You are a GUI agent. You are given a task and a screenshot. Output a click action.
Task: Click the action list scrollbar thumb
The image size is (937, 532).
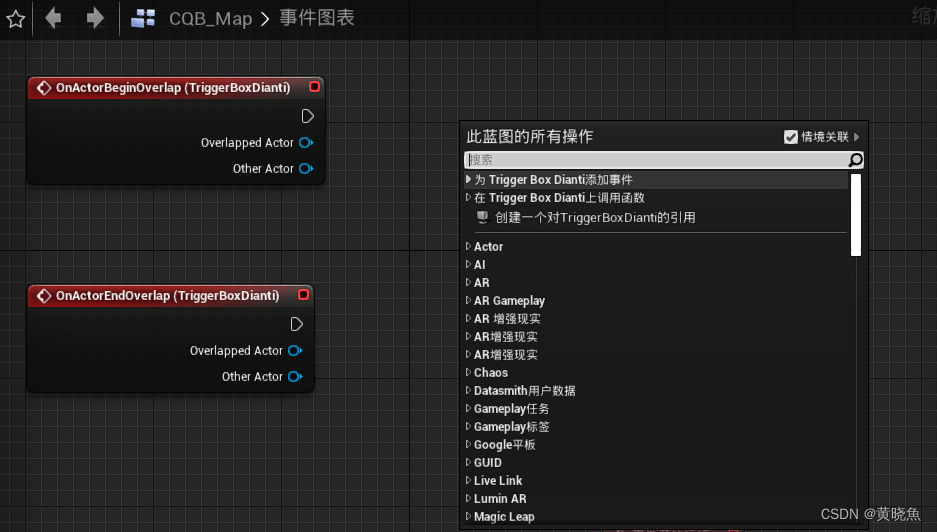(x=856, y=215)
